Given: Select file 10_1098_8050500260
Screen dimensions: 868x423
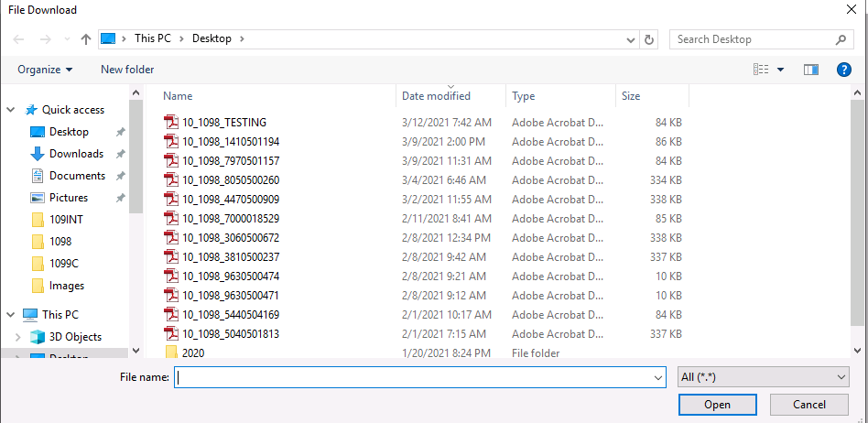Looking at the screenshot, I should point(231,180).
